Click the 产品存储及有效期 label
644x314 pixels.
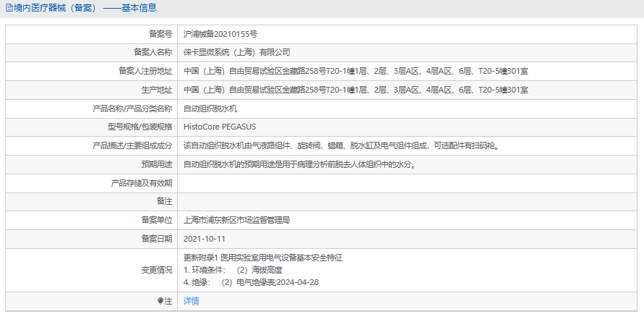point(142,183)
